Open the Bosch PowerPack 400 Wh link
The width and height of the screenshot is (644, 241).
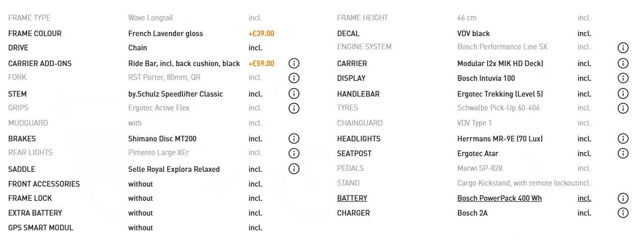click(500, 198)
